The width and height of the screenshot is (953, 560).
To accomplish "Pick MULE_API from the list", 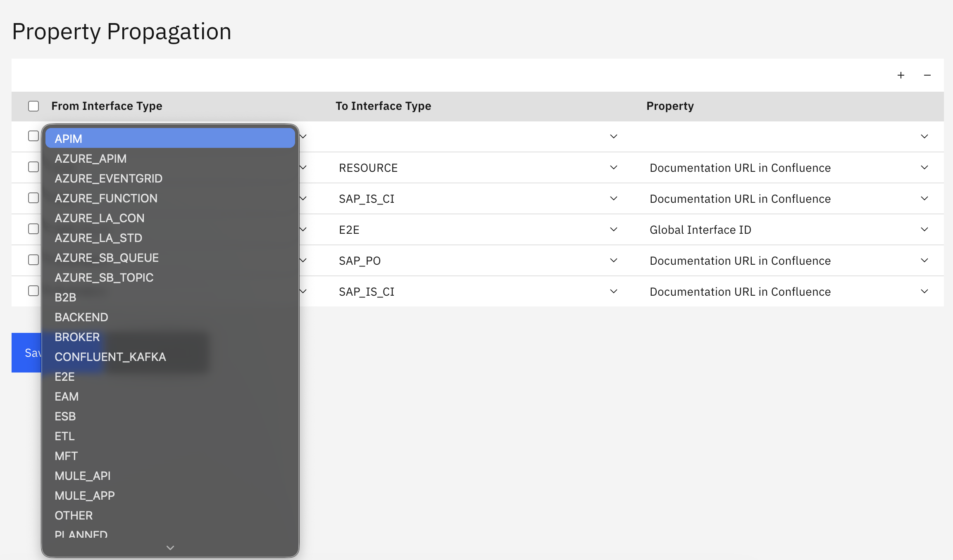I will click(x=170, y=475).
